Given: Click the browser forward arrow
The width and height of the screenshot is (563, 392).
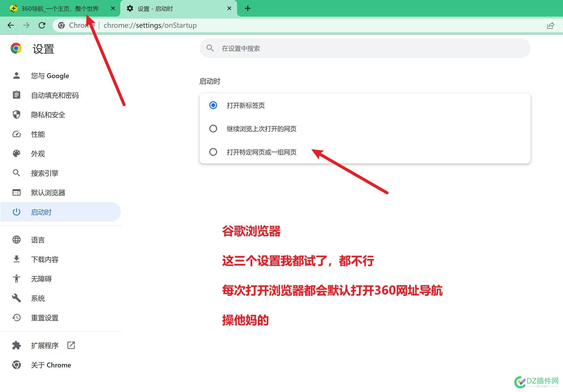Looking at the screenshot, I should [x=26, y=25].
